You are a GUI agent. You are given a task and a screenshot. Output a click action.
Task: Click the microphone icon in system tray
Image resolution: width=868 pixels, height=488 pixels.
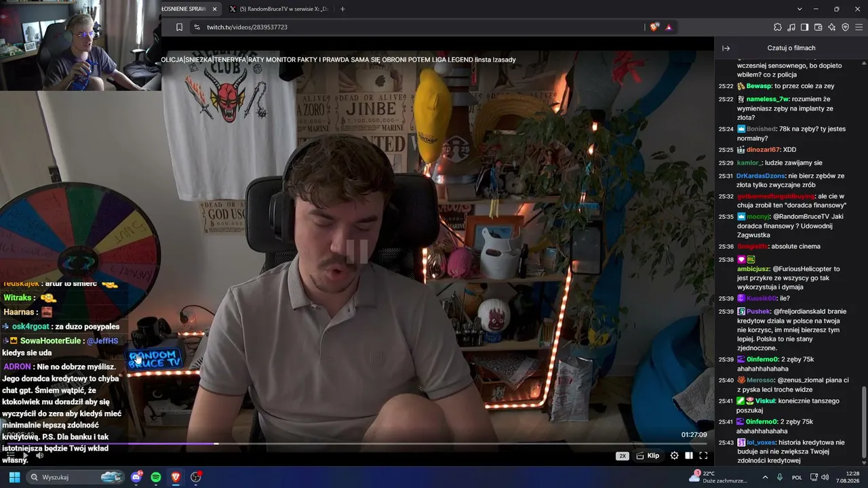tap(780, 477)
